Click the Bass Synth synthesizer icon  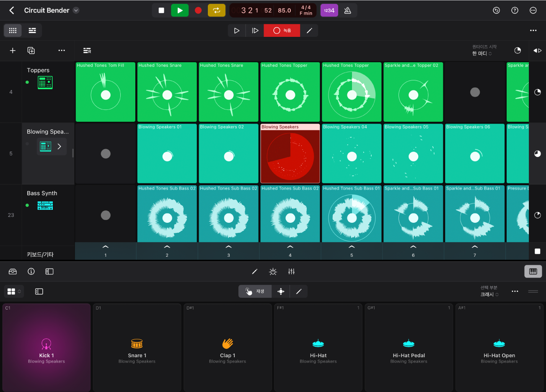pos(45,206)
